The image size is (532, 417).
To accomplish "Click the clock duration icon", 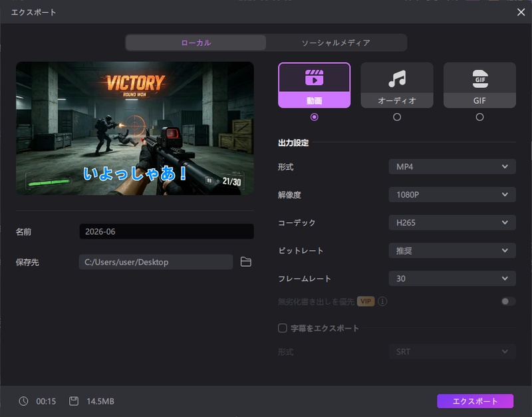I will tap(23, 401).
